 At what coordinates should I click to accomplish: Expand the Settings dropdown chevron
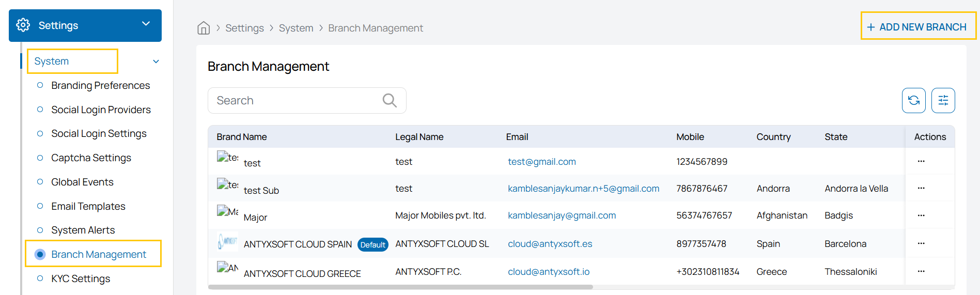[146, 24]
